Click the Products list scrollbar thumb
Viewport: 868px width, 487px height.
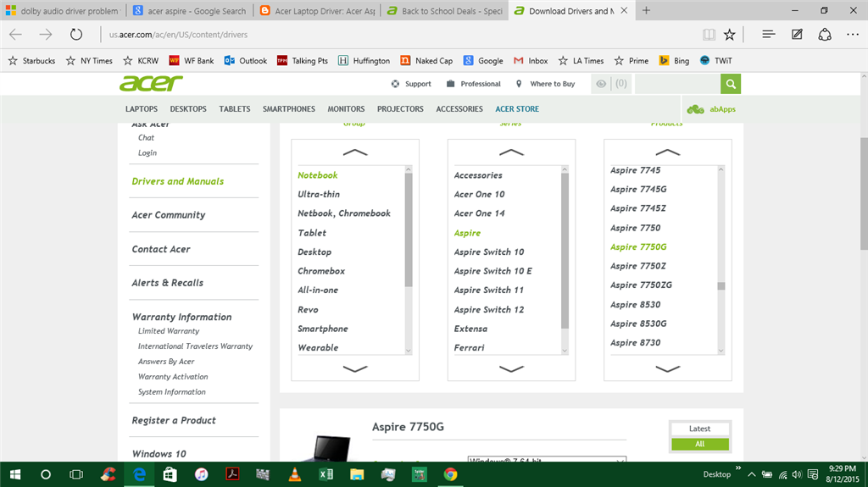point(721,286)
